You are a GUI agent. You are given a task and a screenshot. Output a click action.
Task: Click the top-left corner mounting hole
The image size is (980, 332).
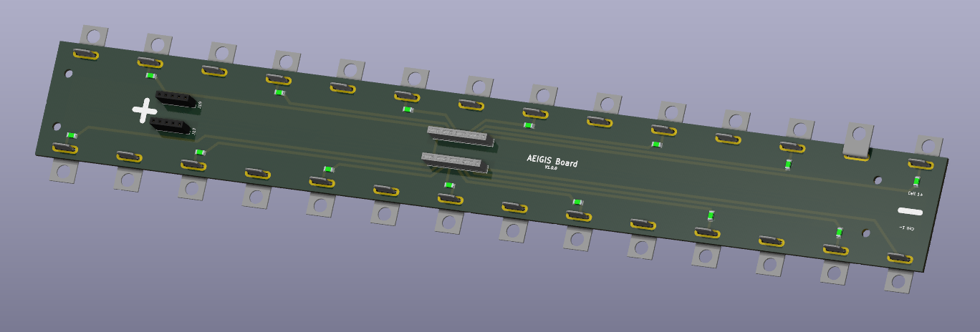68,73
